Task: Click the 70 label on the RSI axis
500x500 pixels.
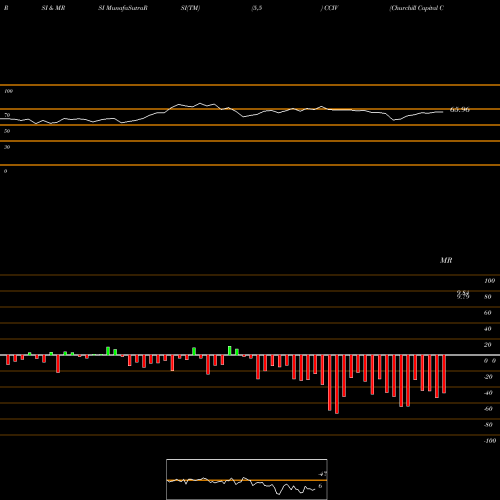Action: coord(7,115)
